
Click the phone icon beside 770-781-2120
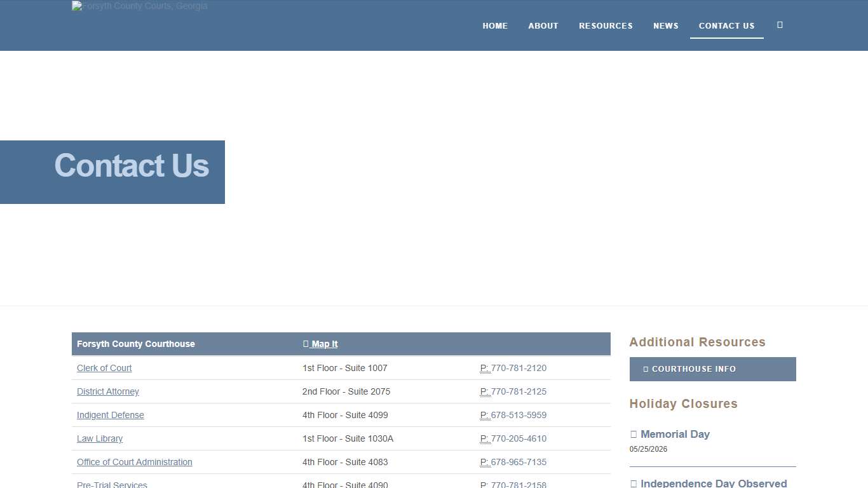[x=485, y=368]
